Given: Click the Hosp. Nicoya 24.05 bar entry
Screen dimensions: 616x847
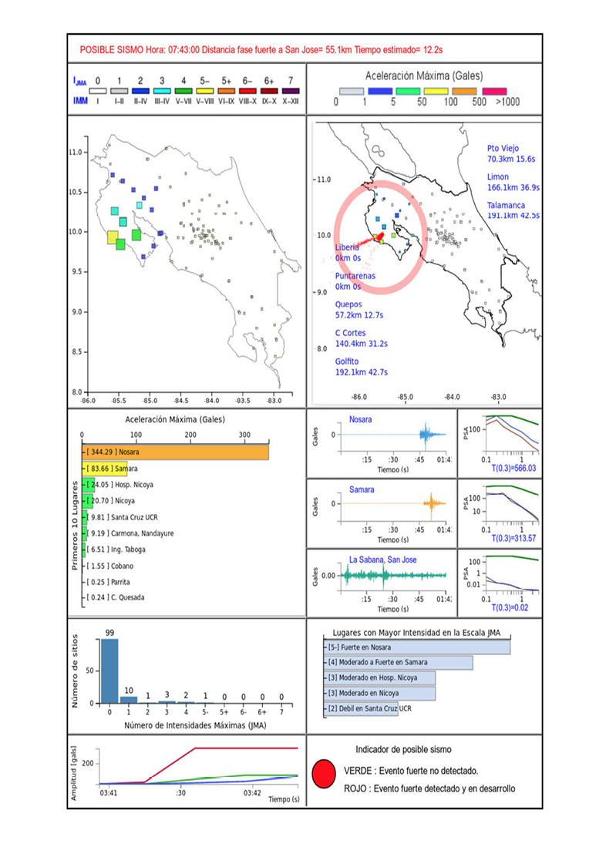Looking at the screenshot, I should coord(119,485).
